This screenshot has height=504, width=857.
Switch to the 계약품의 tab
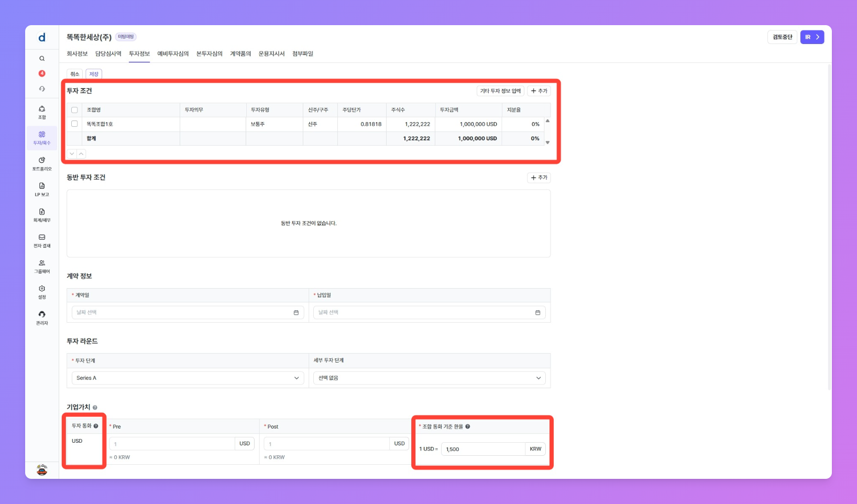coord(240,54)
